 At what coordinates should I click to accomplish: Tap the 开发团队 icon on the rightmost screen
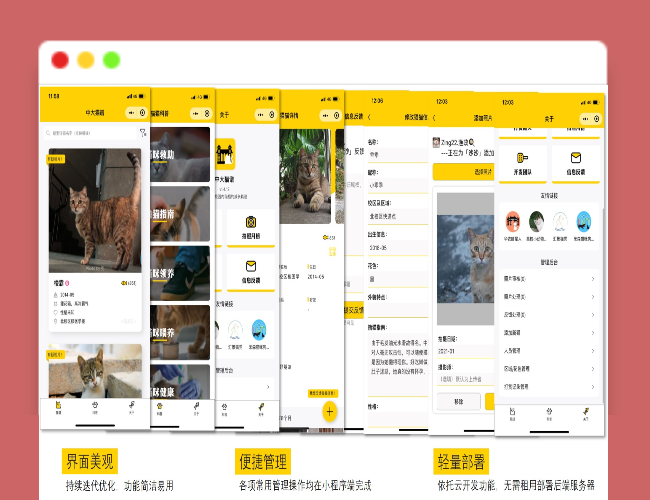pos(522,158)
